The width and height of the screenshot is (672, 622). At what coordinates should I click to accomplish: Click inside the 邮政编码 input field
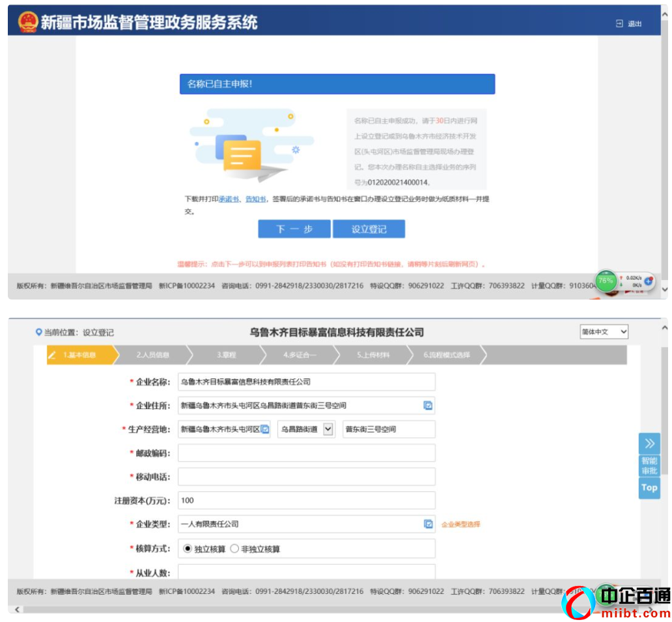coord(306,453)
